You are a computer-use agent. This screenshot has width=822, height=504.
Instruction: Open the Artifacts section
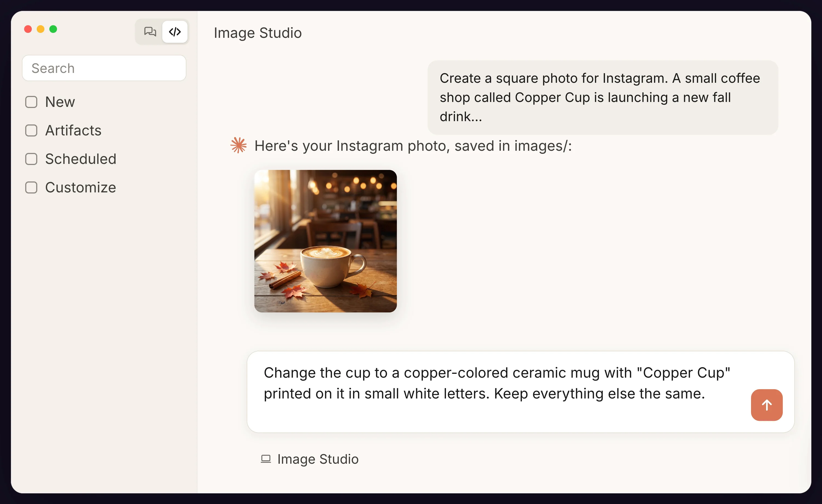tap(73, 130)
